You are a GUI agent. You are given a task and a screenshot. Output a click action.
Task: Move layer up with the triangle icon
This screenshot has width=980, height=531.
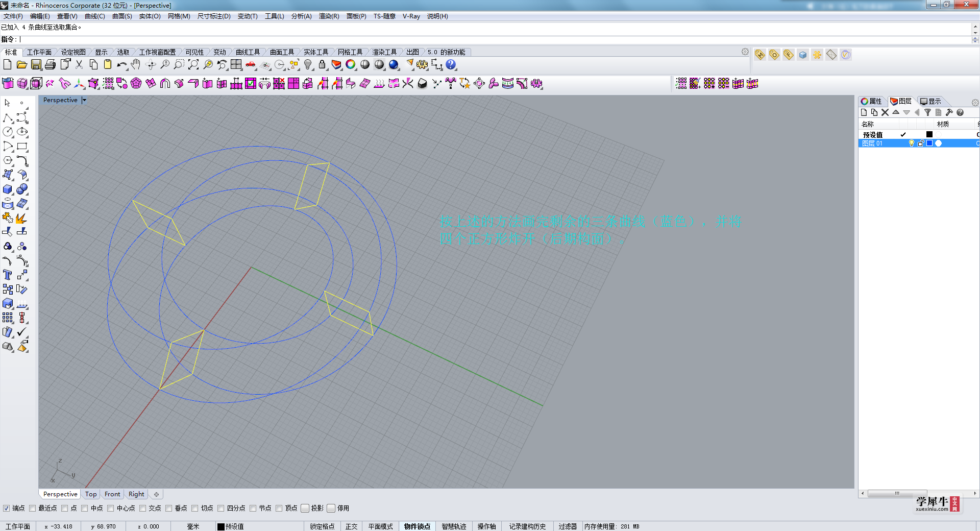[896, 112]
